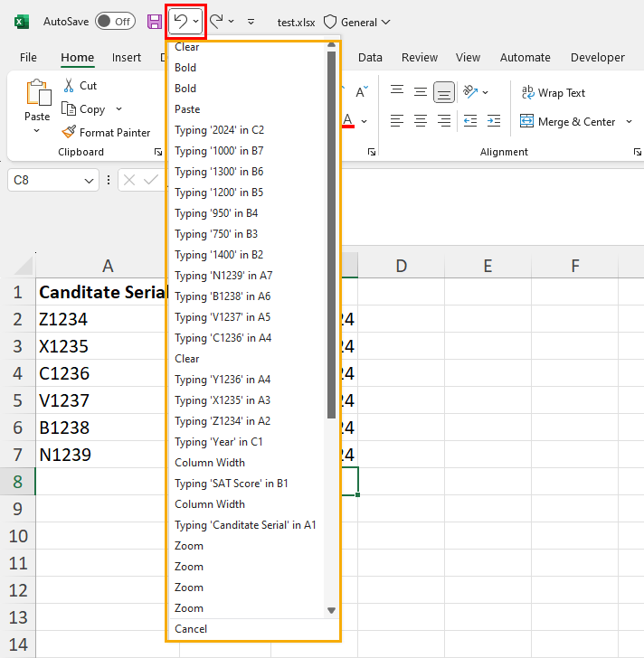
Task: Switch to the Home tab
Action: [x=77, y=58]
